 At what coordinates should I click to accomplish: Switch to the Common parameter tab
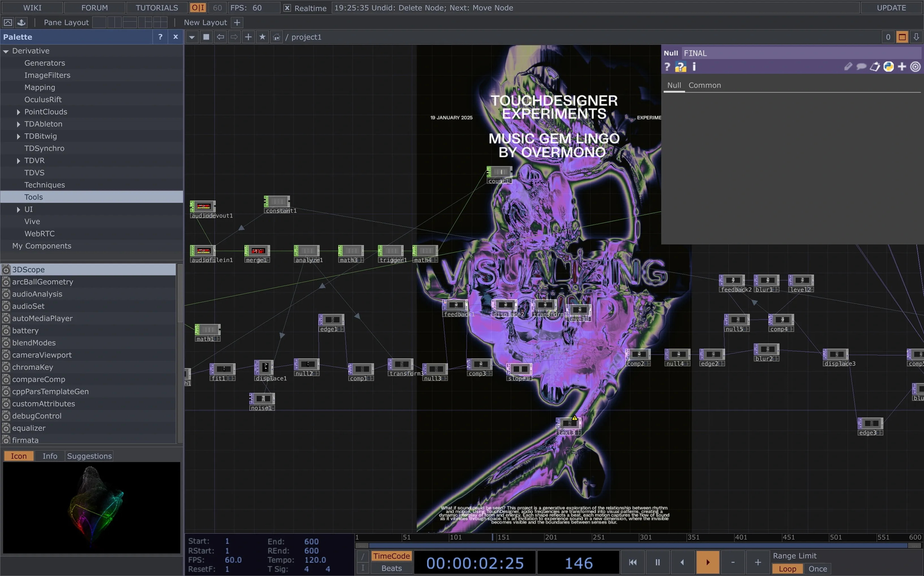pyautogui.click(x=704, y=85)
